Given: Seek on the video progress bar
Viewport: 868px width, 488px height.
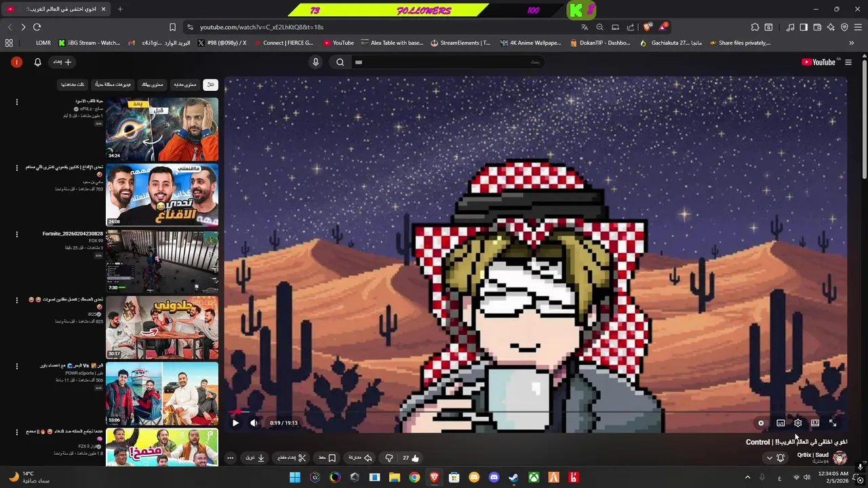Looking at the screenshot, I should tap(536, 411).
